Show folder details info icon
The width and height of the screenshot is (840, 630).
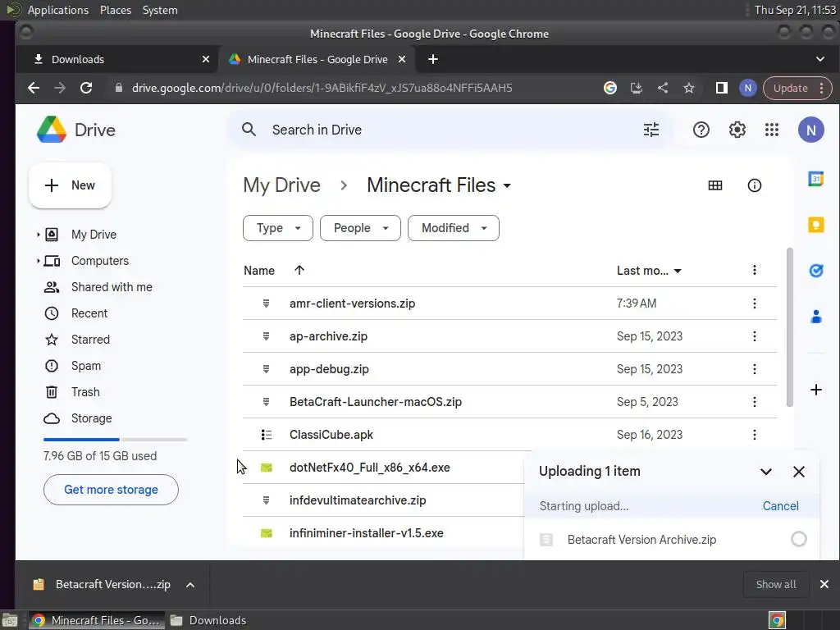(x=755, y=185)
